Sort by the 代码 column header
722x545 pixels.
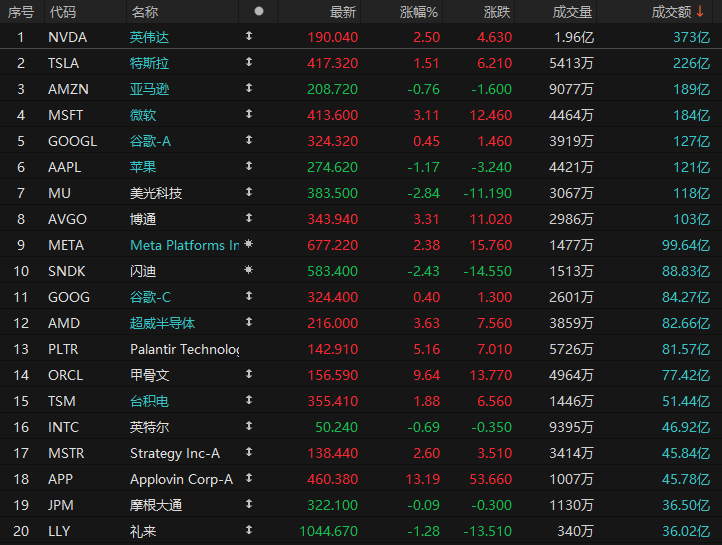(x=63, y=12)
